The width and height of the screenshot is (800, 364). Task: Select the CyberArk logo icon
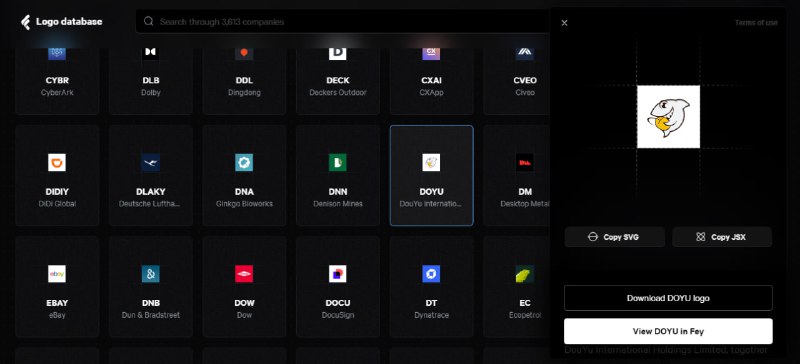click(57, 53)
